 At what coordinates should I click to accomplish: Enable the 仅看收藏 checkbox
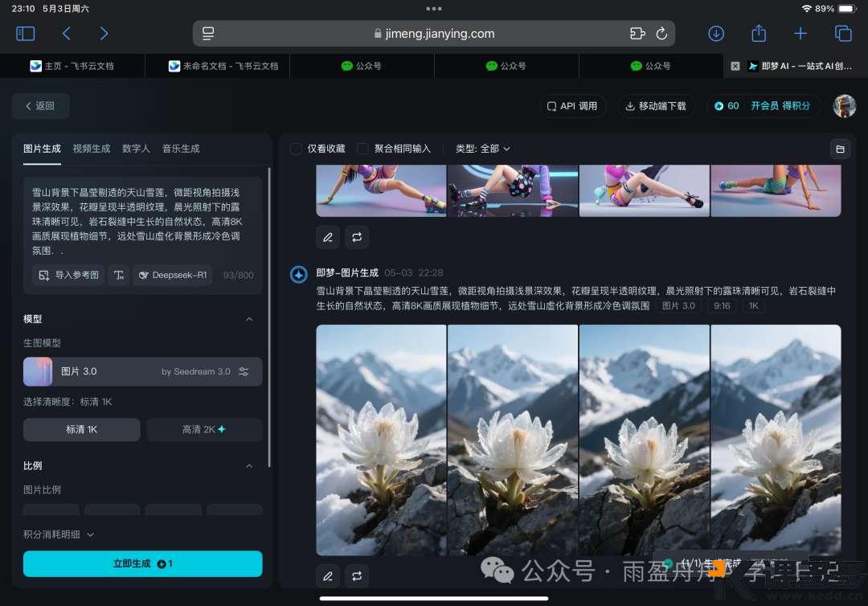coord(296,149)
